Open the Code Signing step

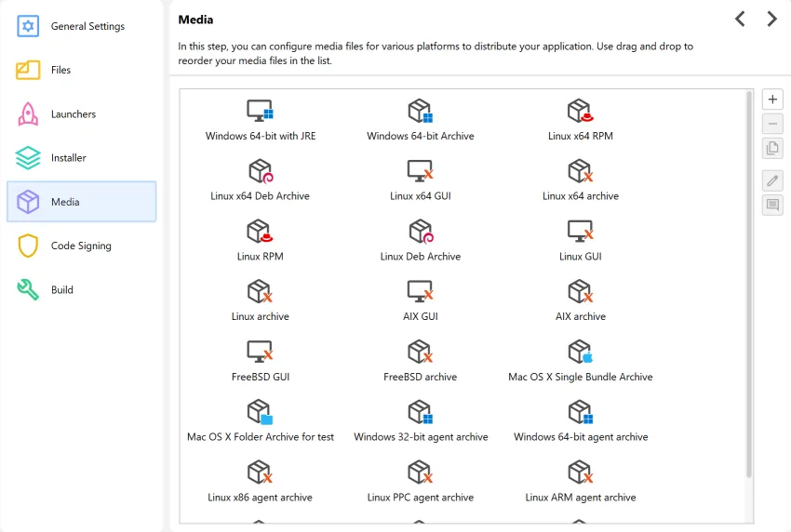(81, 246)
